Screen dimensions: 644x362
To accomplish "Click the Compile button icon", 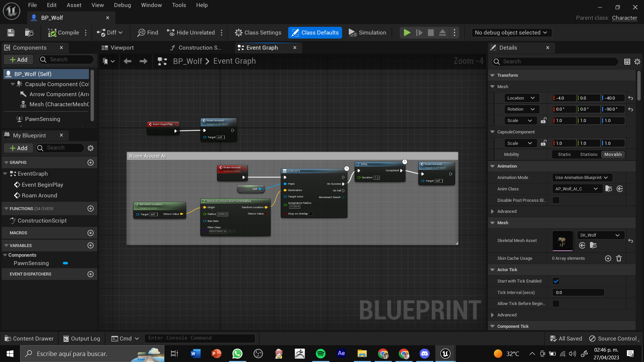I will click(x=52, y=33).
